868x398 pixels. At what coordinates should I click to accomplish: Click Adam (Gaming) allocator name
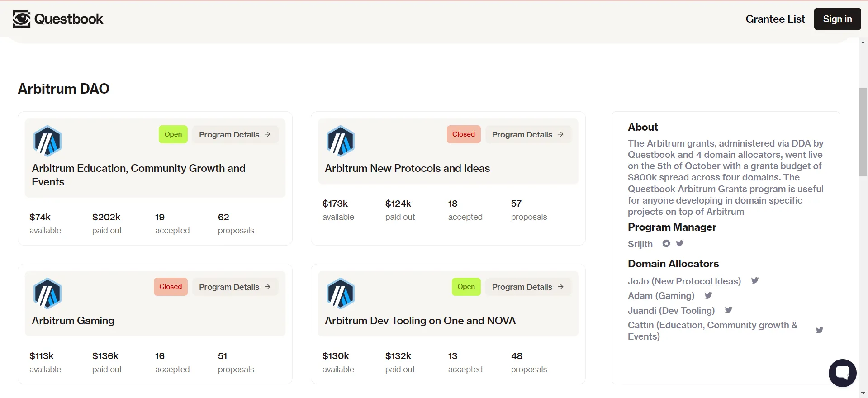click(661, 296)
